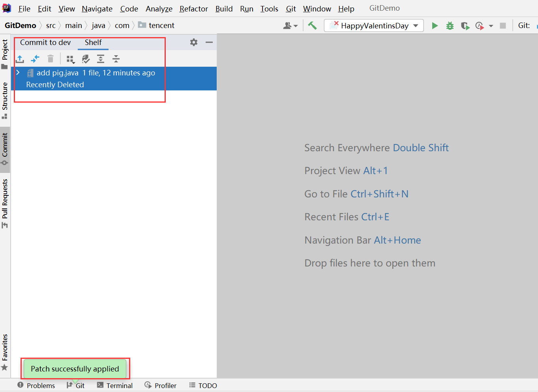Launch Run with Coverage icon

click(465, 25)
